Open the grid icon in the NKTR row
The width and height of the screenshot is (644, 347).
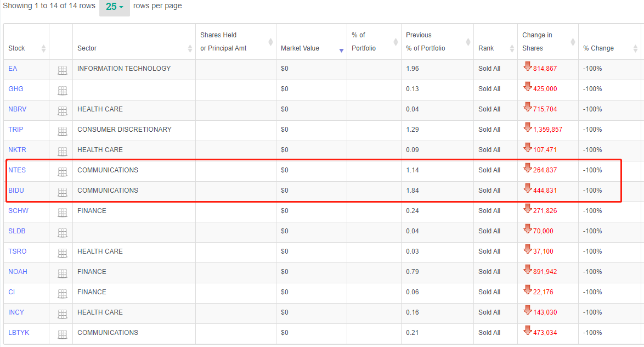pyautogui.click(x=63, y=152)
